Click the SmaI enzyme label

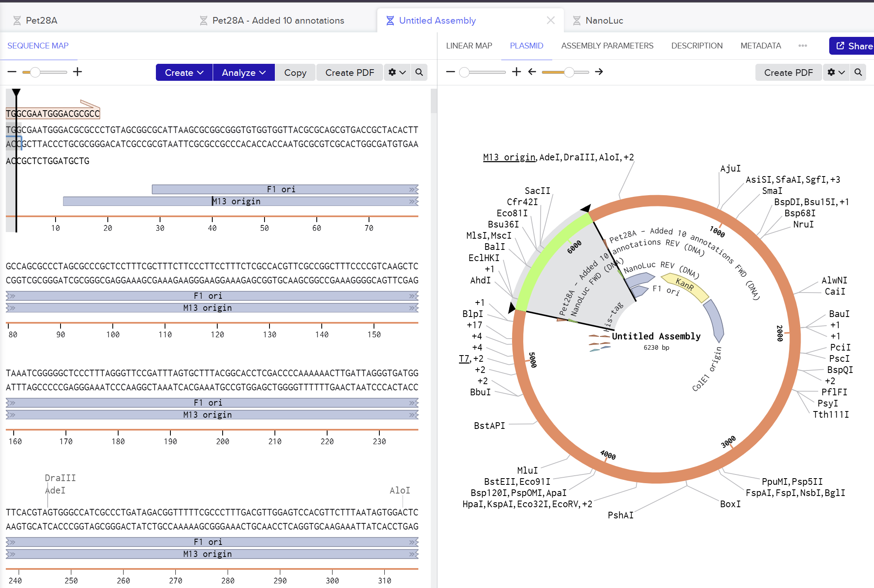click(772, 191)
